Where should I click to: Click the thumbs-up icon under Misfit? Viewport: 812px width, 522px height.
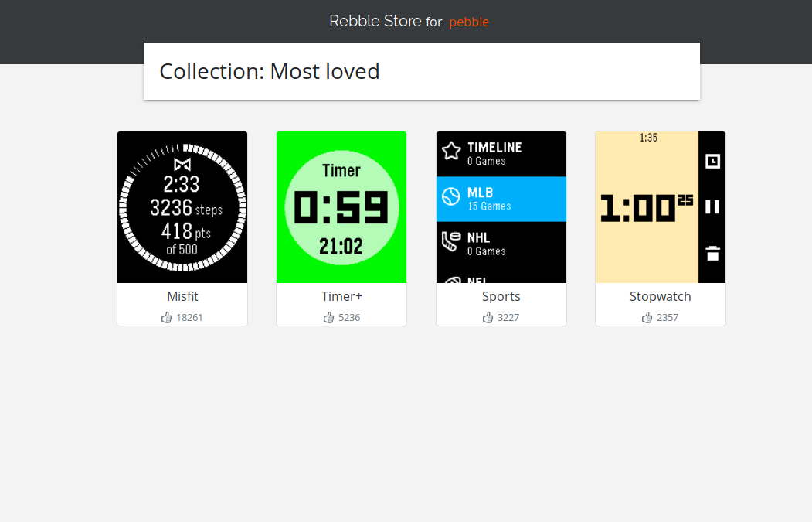point(166,317)
